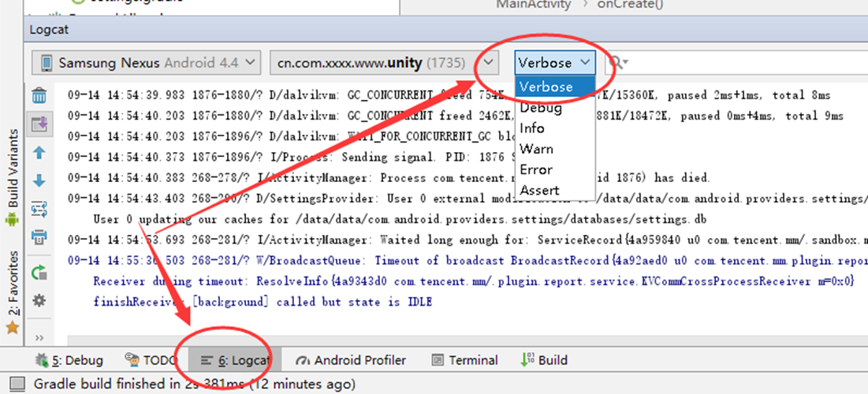The width and height of the screenshot is (868, 394).
Task: Click the D/SettingsProvider log line
Action: coord(468,199)
